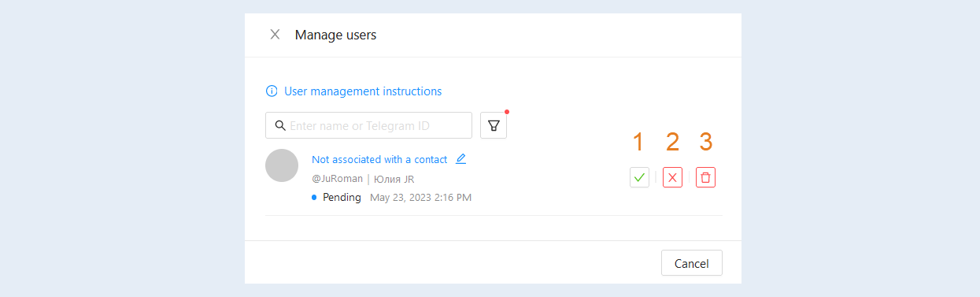980x297 pixels.
Task: Open "Not associated with a contact" link
Action: point(379,159)
